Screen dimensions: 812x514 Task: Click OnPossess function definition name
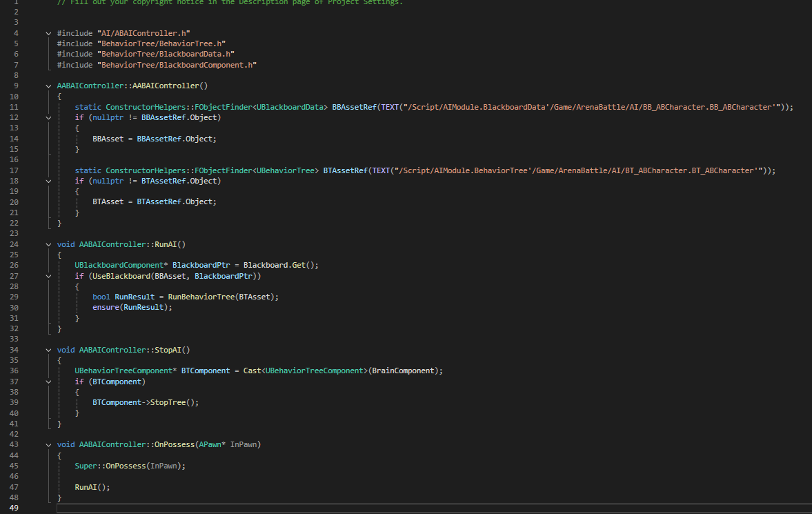(175, 444)
